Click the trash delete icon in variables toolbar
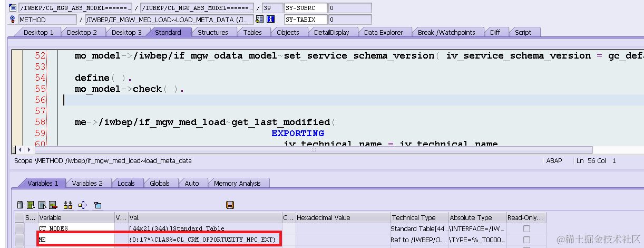Viewport: 644px width, 248px height. coord(20,205)
